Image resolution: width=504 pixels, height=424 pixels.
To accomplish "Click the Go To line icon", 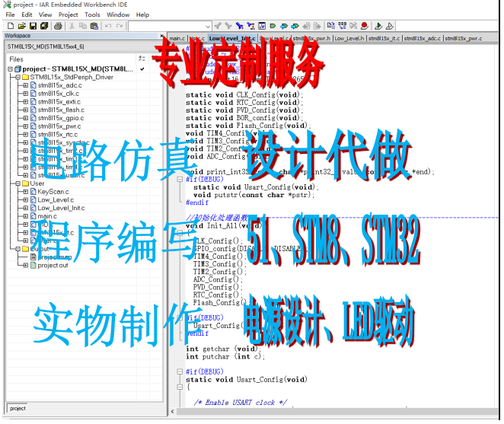I will (262, 26).
